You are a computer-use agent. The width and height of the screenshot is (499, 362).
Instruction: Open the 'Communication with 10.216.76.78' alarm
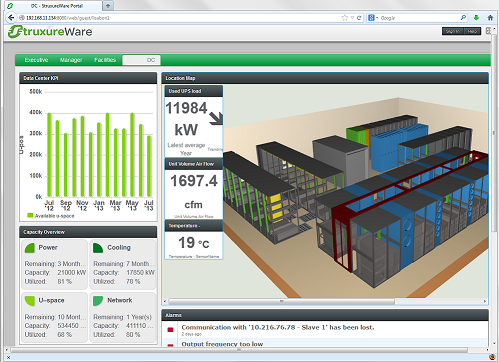tap(278, 327)
